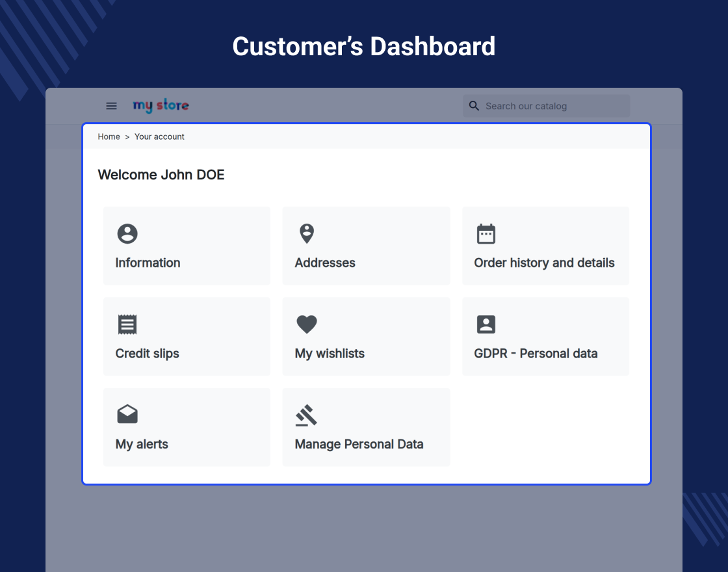Open the My wishlists label
The width and height of the screenshot is (728, 572).
330,354
